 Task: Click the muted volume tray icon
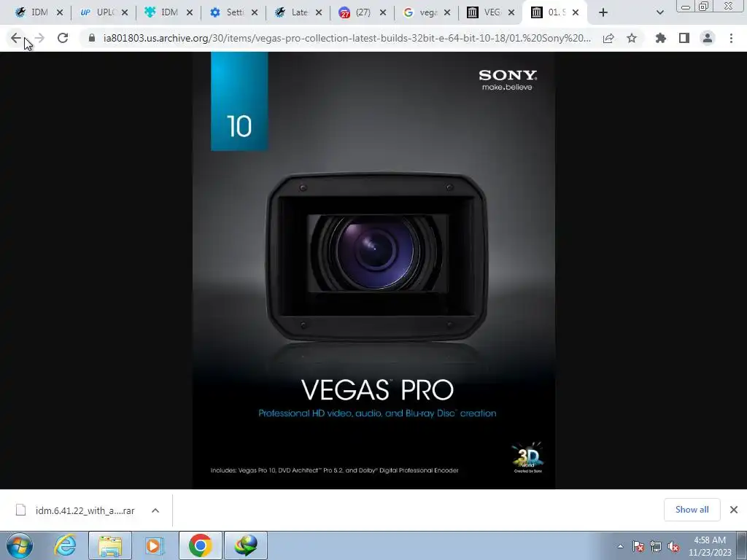(x=673, y=546)
